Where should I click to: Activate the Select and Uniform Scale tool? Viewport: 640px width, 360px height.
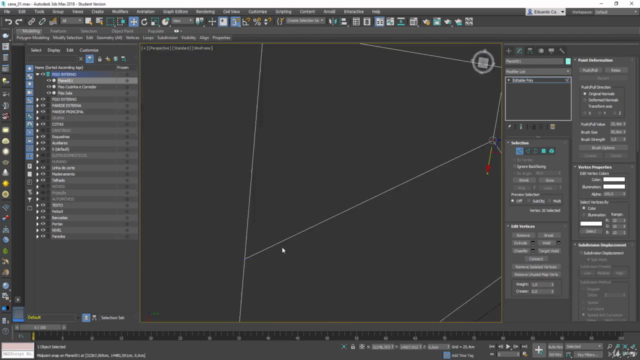(x=155, y=22)
